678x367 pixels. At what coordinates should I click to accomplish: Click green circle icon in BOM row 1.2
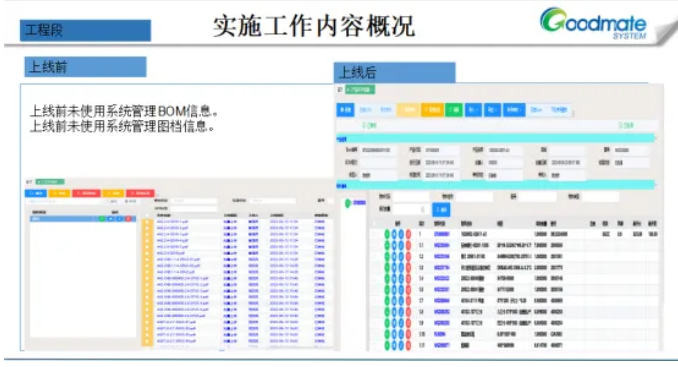[x=387, y=256]
